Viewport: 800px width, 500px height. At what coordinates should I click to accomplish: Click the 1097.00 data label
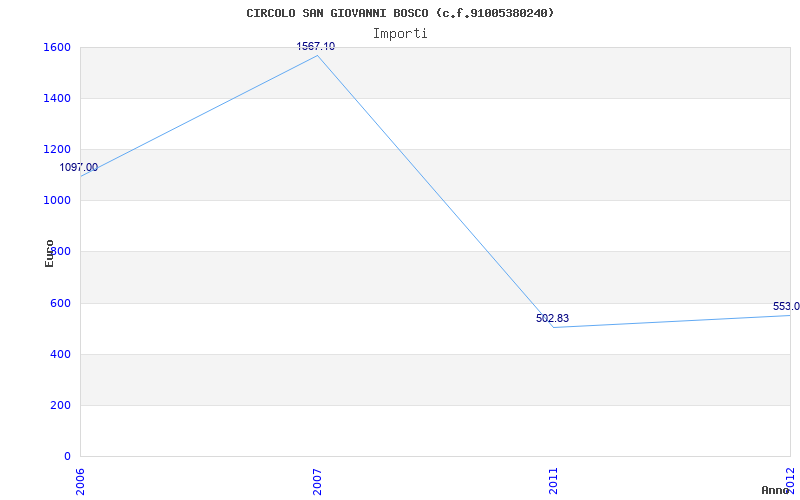coord(79,167)
